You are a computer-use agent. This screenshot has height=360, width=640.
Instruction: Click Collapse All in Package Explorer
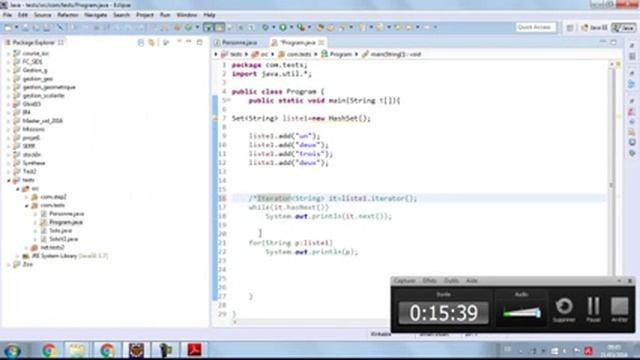point(141,42)
